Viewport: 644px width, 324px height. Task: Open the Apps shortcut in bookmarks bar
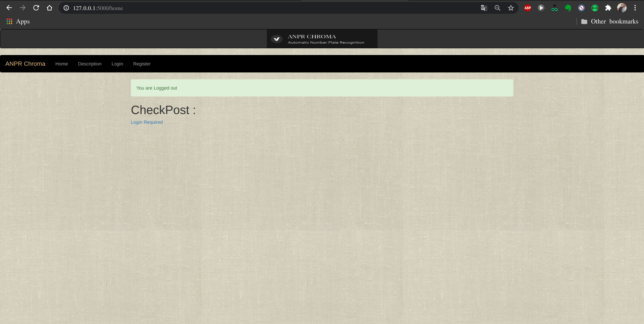point(18,21)
